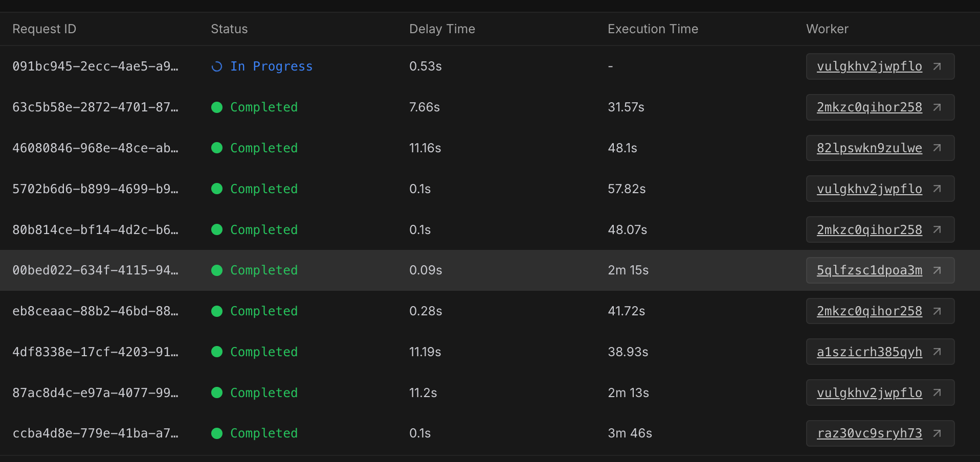Open external link arrow for worker a1szicrh385qyh
The width and height of the screenshot is (980, 462).
coord(937,352)
